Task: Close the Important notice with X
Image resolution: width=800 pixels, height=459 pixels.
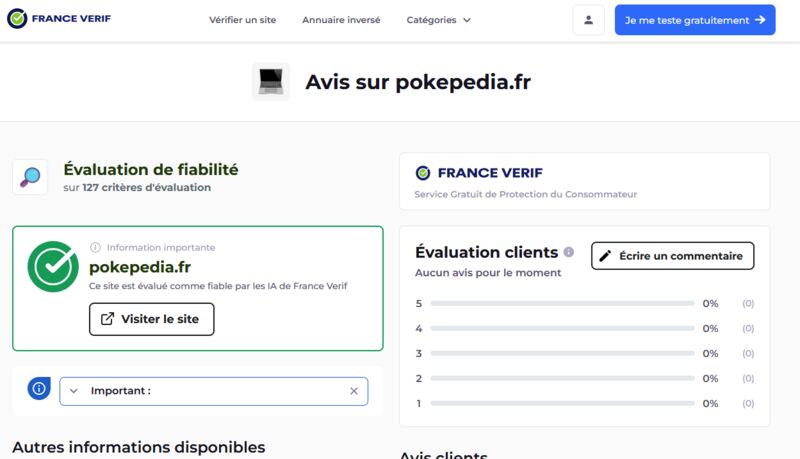Action: 354,391
